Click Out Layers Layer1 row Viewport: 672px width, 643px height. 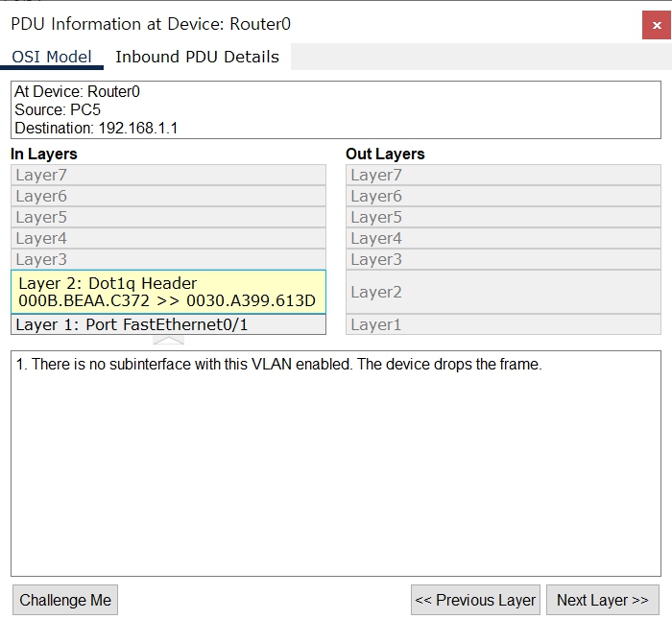click(x=504, y=324)
